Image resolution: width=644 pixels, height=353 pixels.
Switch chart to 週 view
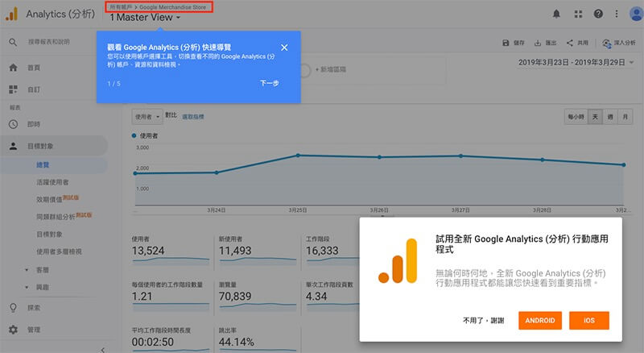[x=610, y=117]
